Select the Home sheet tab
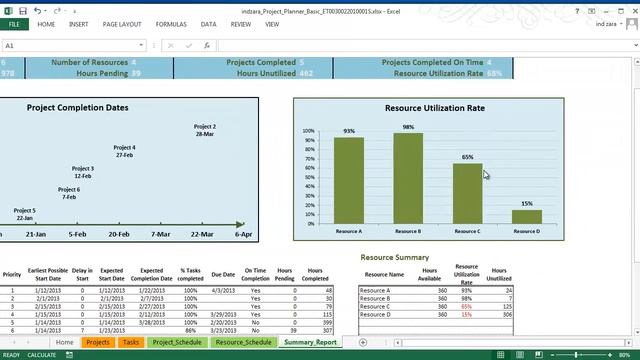Screen dimensions: 640x360 (64, 342)
